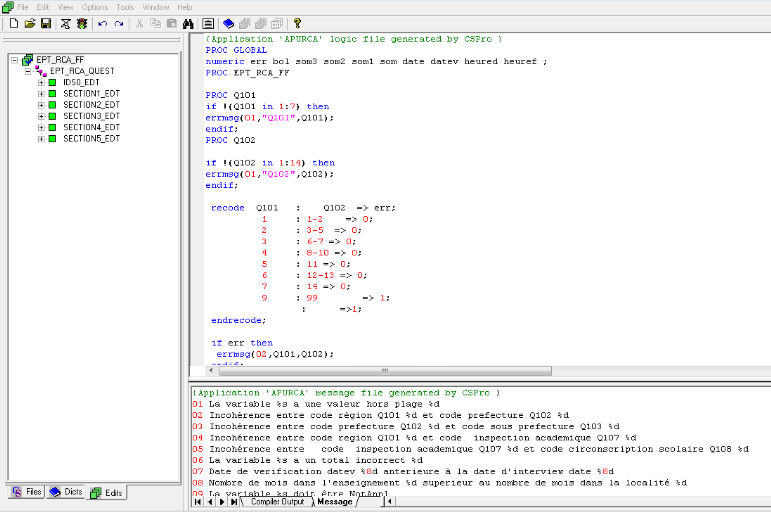The image size is (771, 512).
Task: Run the application via traffic light icon
Action: tap(82, 23)
